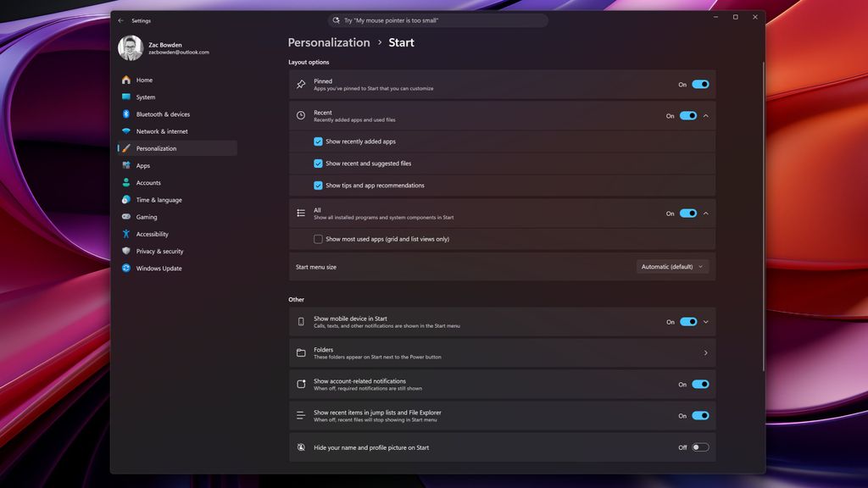
Task: Click the Apps icon in the sidebar
Action: pos(126,165)
